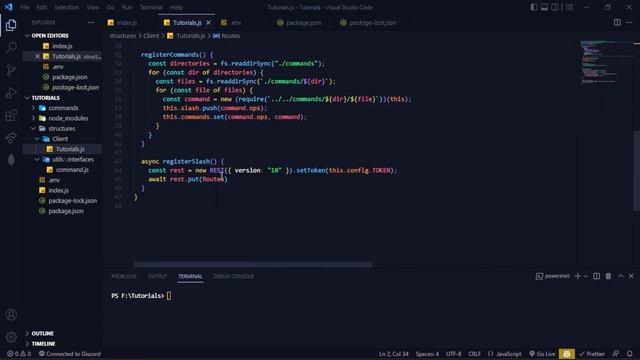Viewport: 640px width, 360px height.
Task: Split the editor to the right
Action: pyautogui.click(x=617, y=22)
